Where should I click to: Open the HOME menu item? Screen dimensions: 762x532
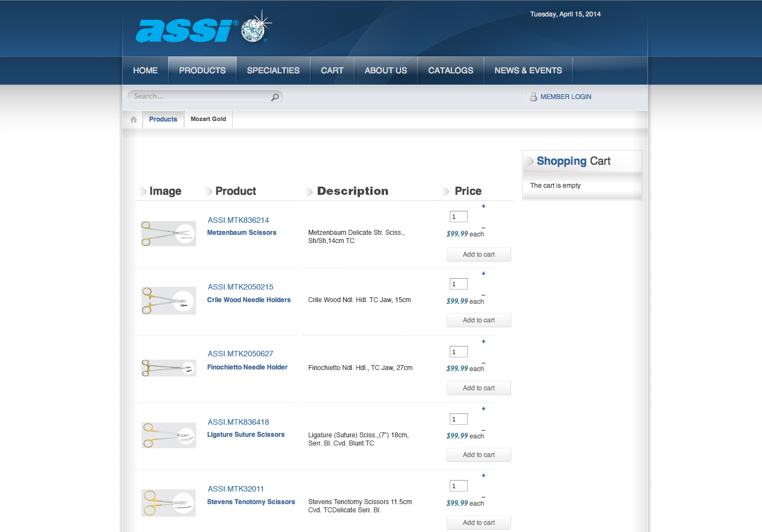click(x=145, y=71)
